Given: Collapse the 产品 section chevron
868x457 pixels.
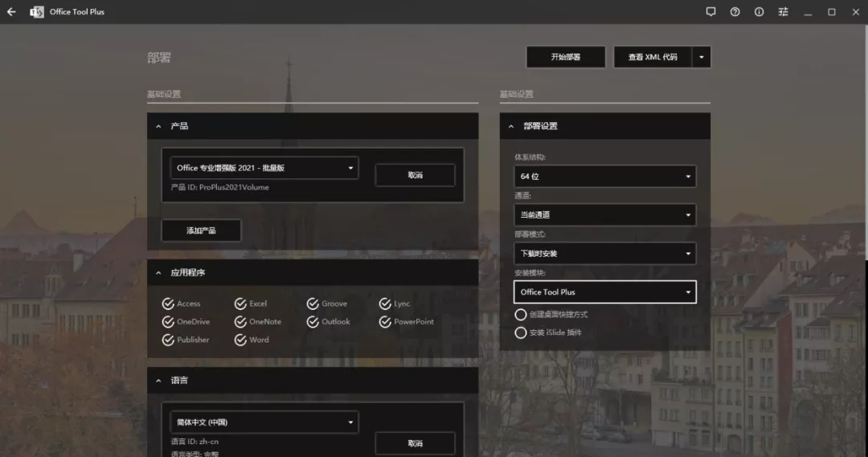Looking at the screenshot, I should 158,126.
